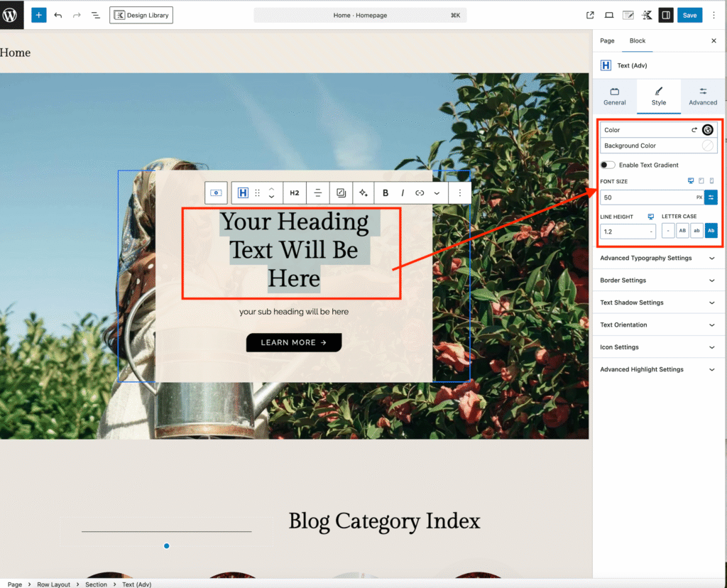
Task: Click the AI sparkle icon in toolbar
Action: [363, 192]
